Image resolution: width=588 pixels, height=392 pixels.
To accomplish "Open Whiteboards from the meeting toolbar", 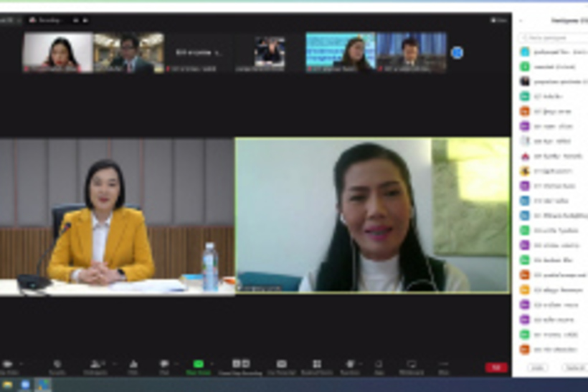I will pyautogui.click(x=412, y=367).
